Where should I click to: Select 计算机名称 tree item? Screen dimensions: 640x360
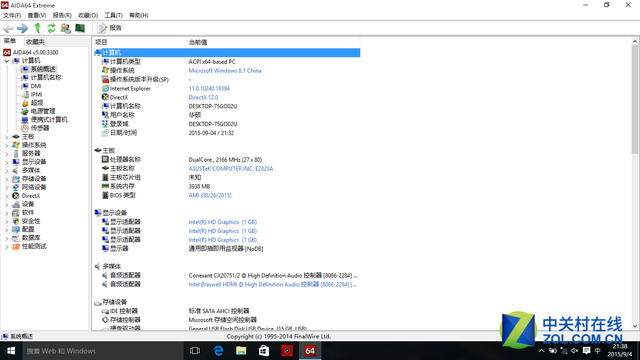point(46,78)
